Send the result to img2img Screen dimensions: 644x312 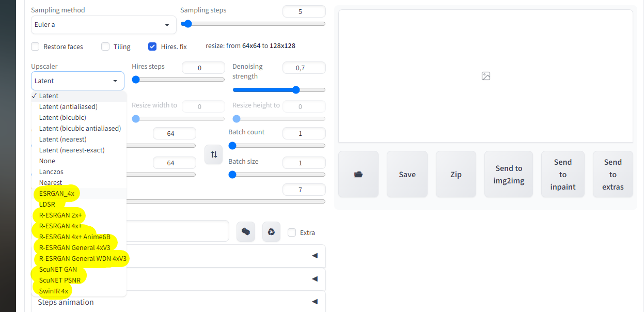coord(509,174)
